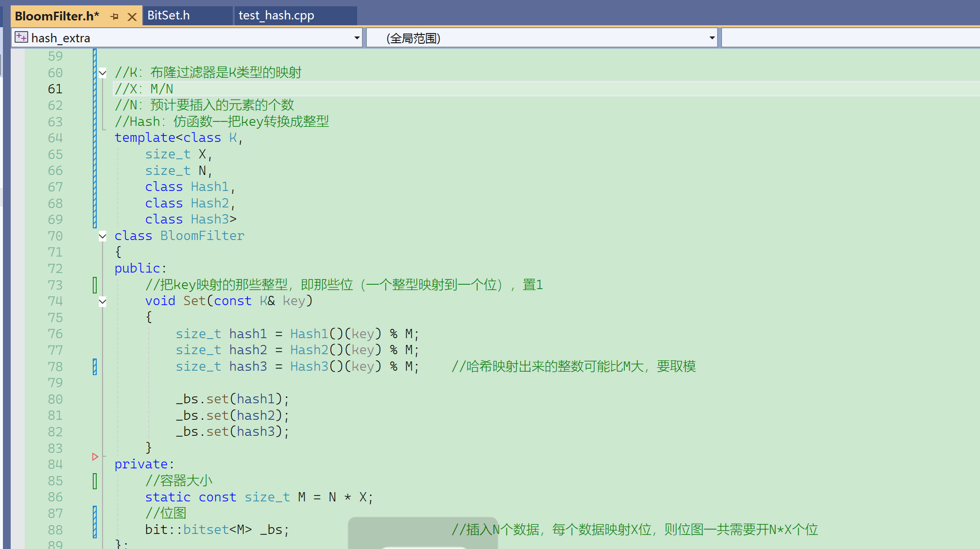Screen dimensions: 980x549
Task: Click the blue change marker on line 78
Action: 95,366
